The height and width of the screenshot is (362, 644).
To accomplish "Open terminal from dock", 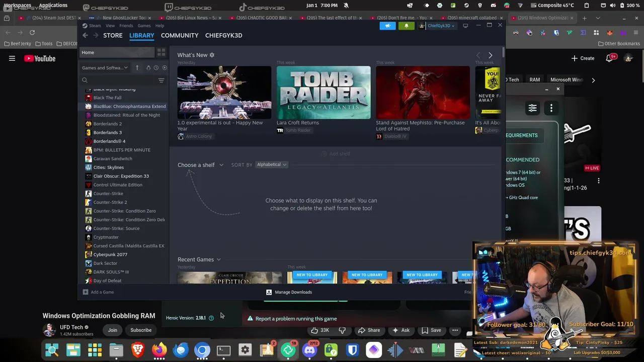I will tap(223, 350).
